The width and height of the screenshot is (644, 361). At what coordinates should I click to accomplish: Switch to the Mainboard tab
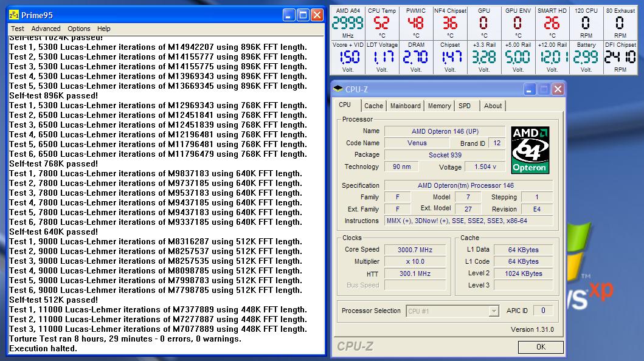[406, 106]
